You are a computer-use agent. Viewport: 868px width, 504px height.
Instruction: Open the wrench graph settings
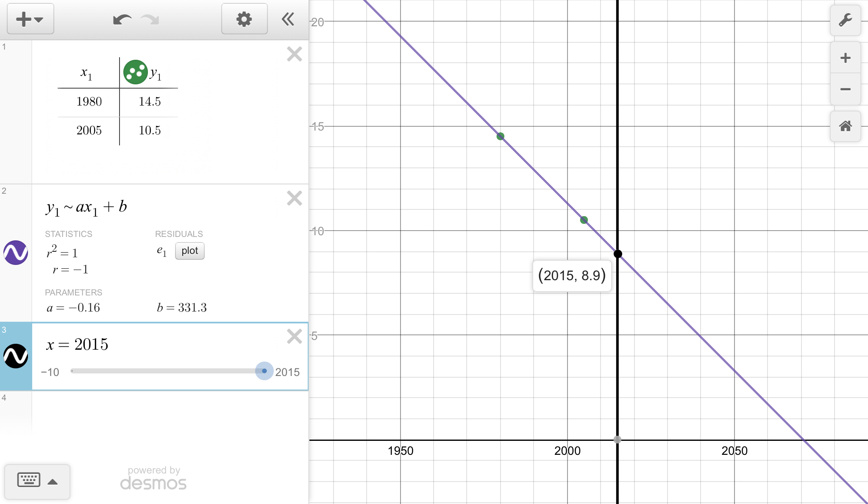click(x=845, y=20)
